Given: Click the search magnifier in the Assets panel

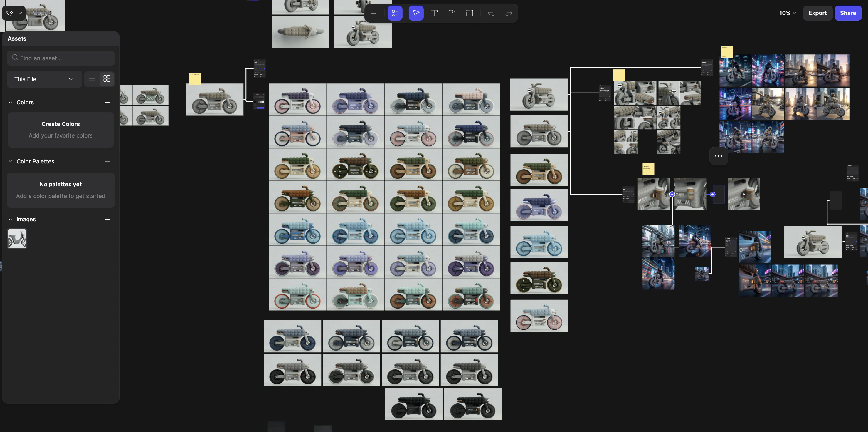Looking at the screenshot, I should pos(15,58).
